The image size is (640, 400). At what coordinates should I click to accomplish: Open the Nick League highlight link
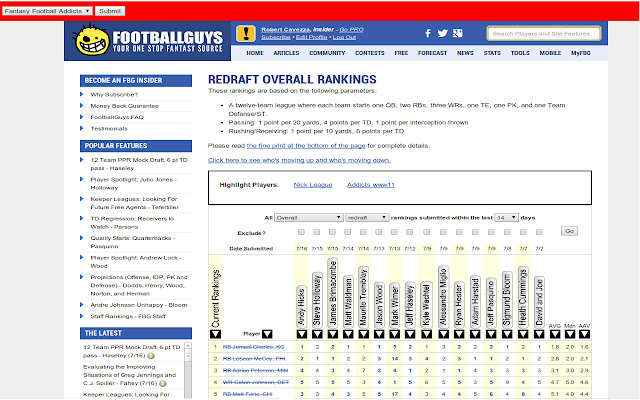[313, 185]
